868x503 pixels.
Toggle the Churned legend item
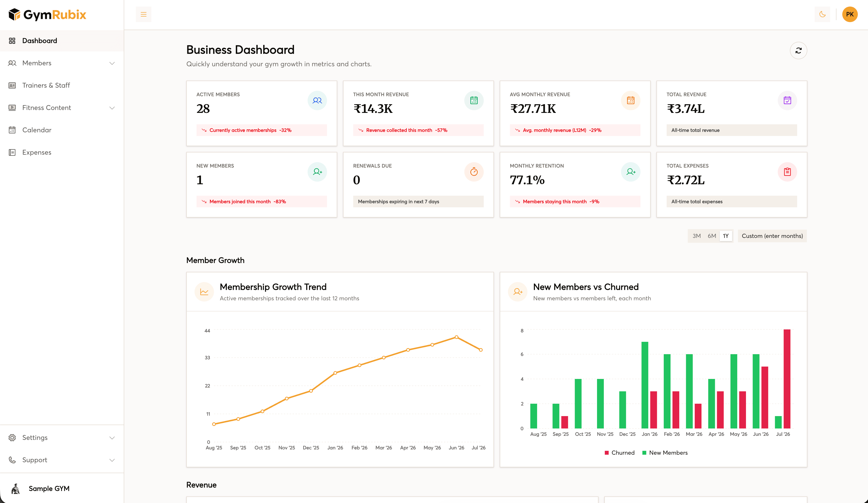coord(620,453)
